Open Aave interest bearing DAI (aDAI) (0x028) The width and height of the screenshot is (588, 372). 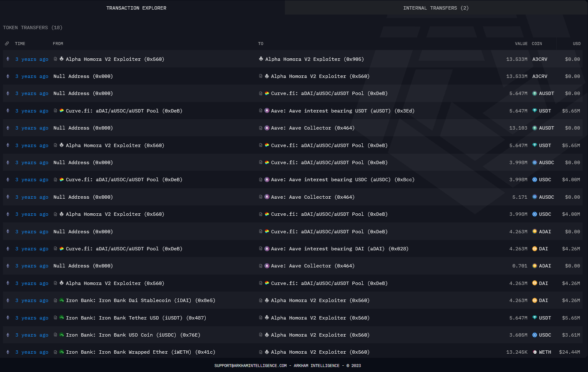[x=340, y=249]
